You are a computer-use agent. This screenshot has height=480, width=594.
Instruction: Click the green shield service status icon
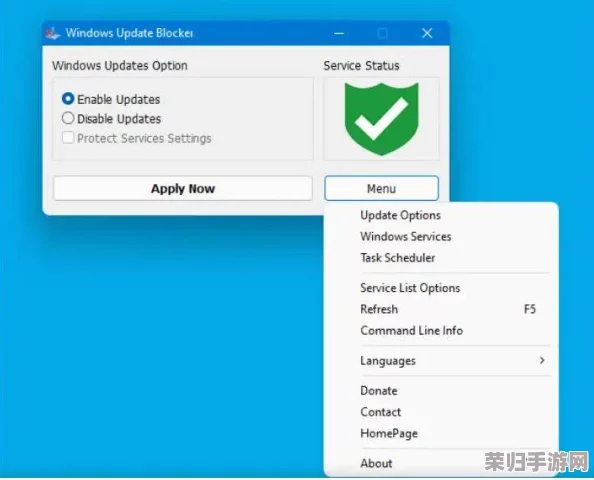click(x=381, y=119)
